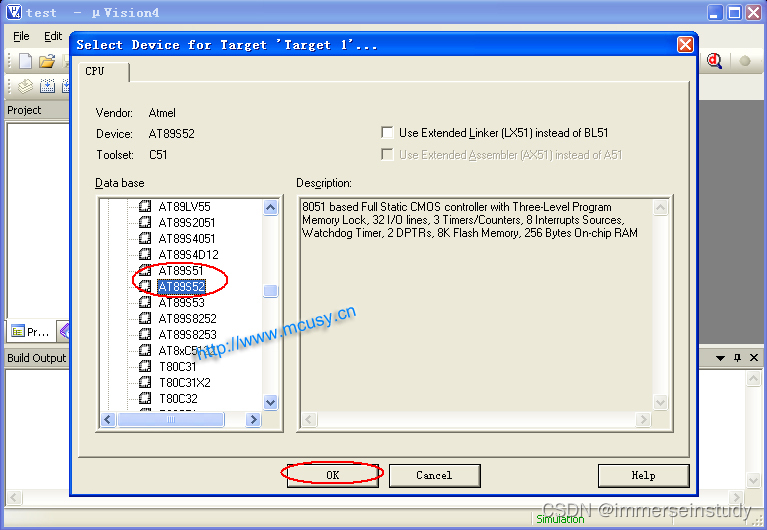
Task: Click the chip icon beside T80C31
Action: [145, 366]
